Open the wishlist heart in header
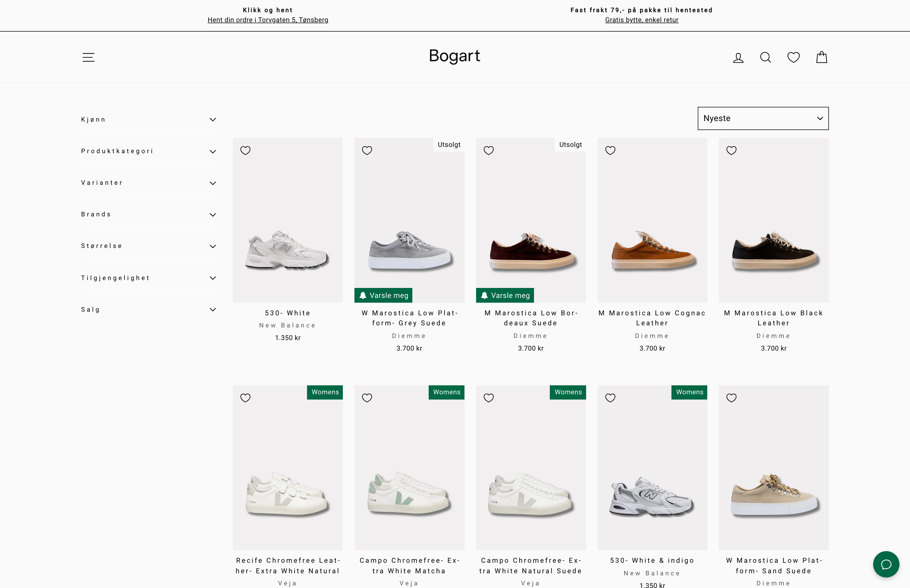 pos(794,57)
